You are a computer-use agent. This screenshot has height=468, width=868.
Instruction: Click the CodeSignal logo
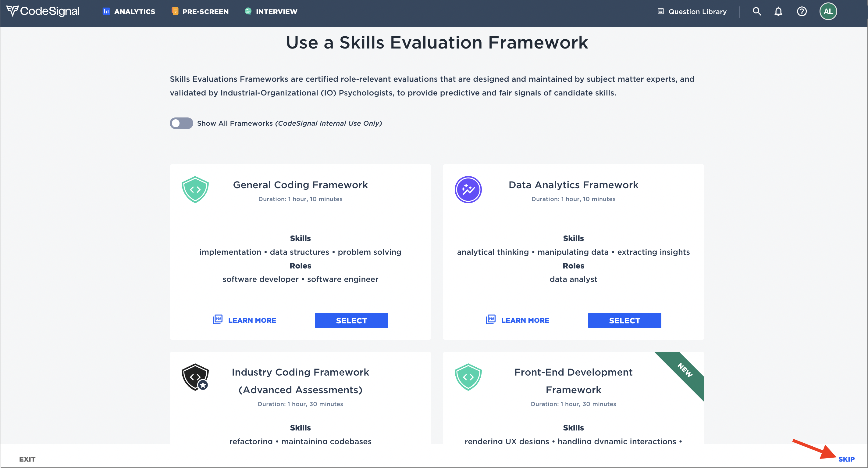(x=43, y=12)
